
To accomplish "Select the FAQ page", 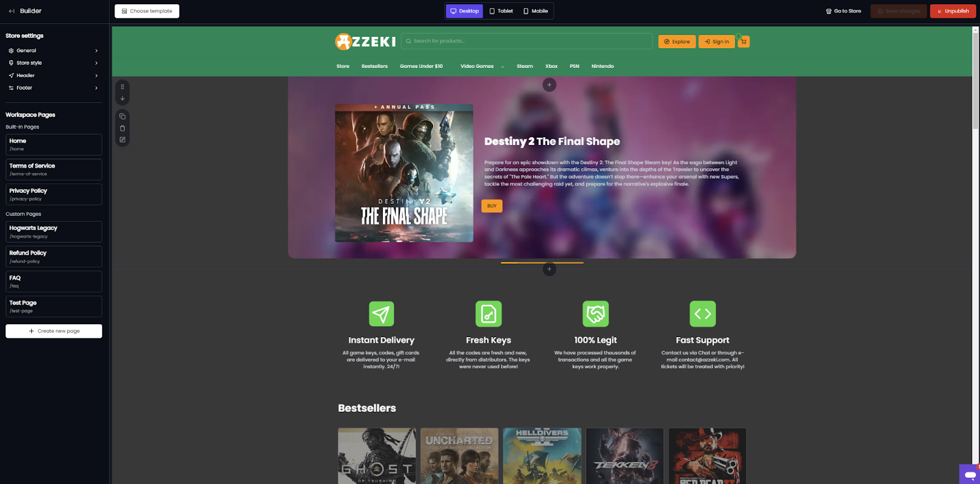I will tap(54, 281).
